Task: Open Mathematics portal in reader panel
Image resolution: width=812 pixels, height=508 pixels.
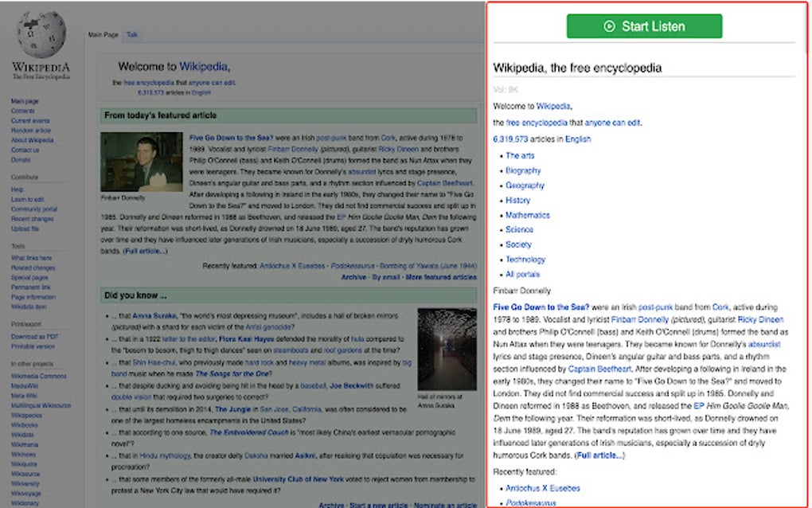Action: [x=528, y=215]
